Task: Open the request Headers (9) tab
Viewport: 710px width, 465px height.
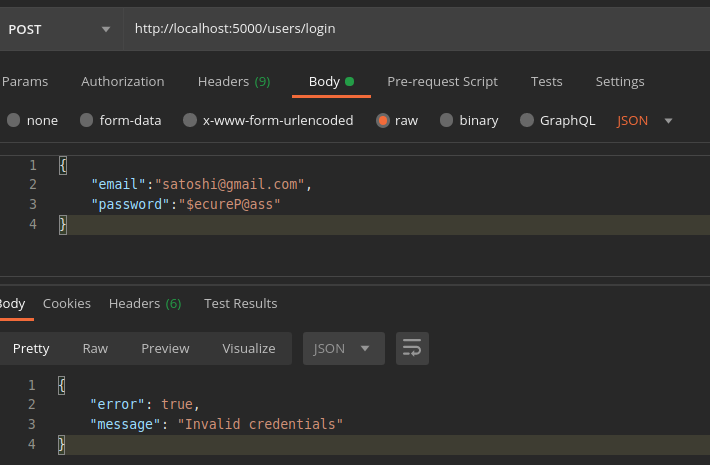Action: coord(234,81)
